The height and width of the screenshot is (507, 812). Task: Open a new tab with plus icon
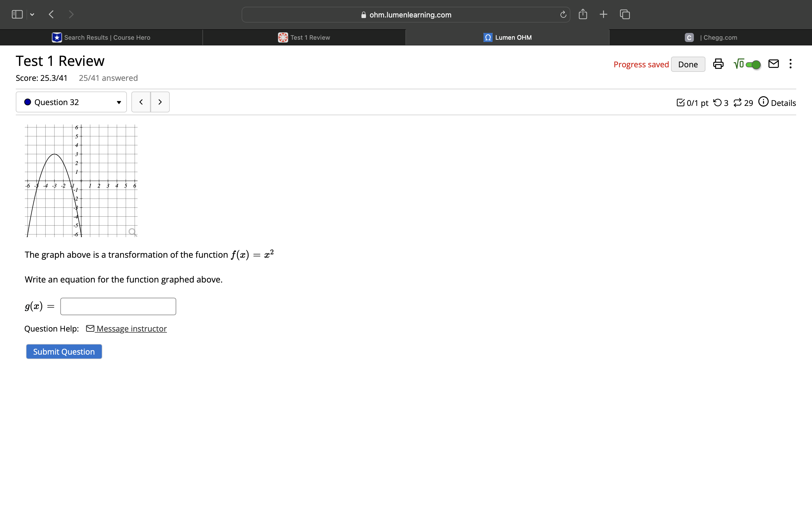[x=603, y=14]
